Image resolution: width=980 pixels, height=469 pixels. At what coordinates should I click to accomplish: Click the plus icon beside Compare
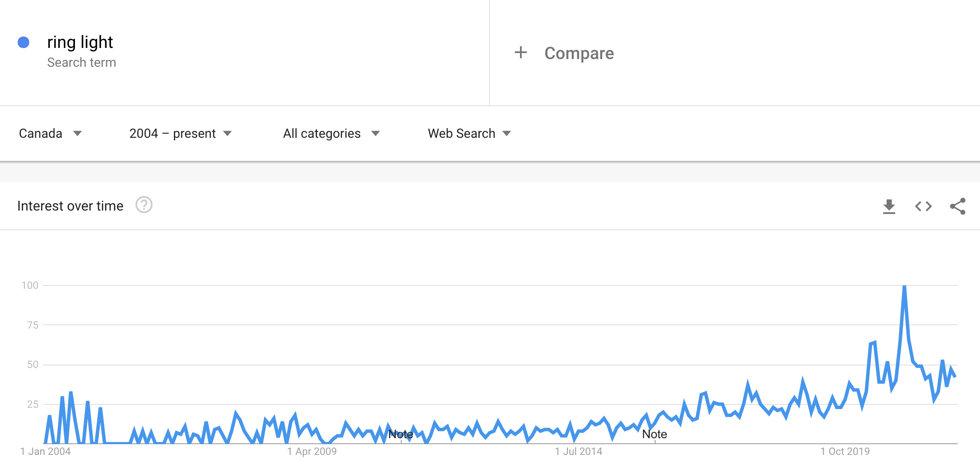[520, 53]
